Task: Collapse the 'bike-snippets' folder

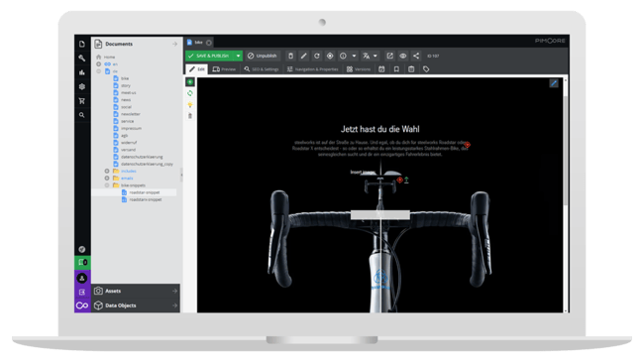Action: pos(107,185)
